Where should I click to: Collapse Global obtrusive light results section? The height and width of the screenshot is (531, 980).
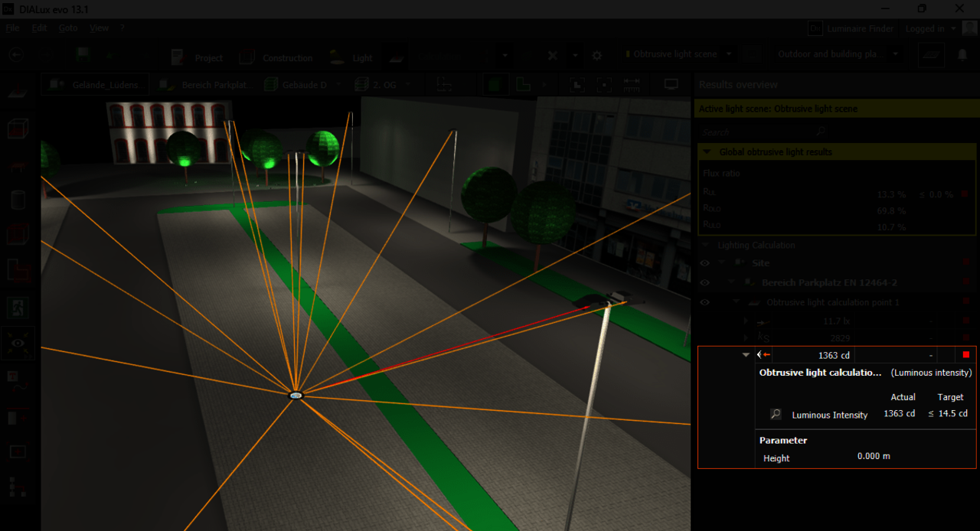pyautogui.click(x=706, y=152)
